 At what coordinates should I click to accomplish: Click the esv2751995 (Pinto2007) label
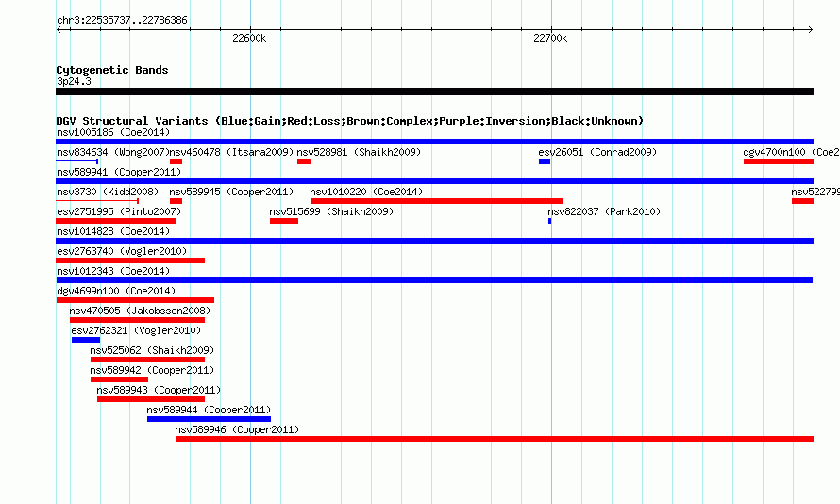(119, 211)
